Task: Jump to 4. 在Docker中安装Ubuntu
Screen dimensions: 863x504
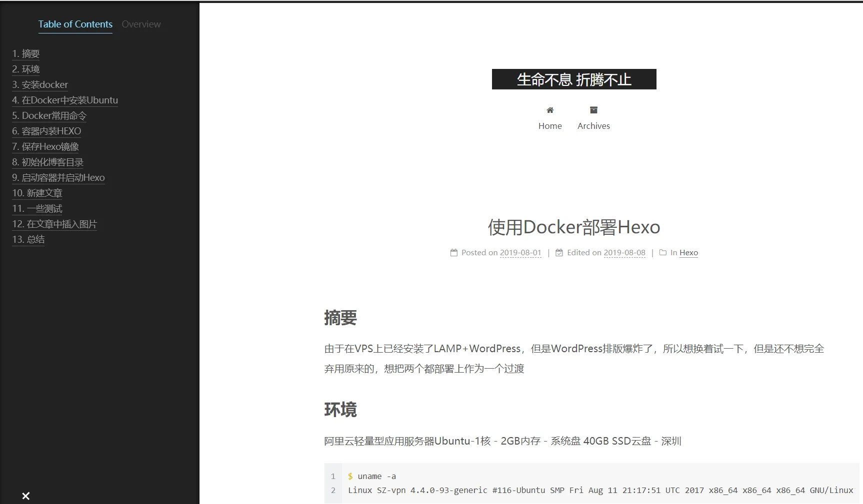Action: 65,100
